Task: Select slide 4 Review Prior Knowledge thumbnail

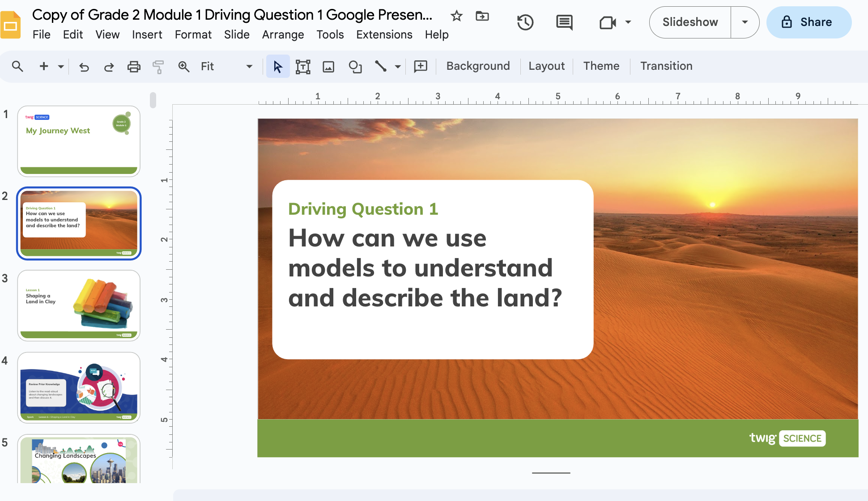Action: point(79,388)
